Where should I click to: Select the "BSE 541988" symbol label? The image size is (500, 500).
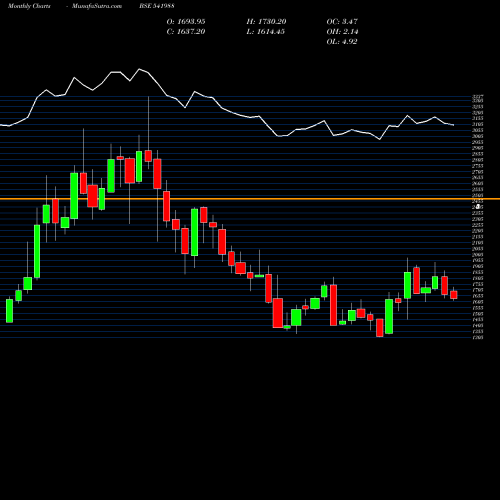tap(157, 6)
